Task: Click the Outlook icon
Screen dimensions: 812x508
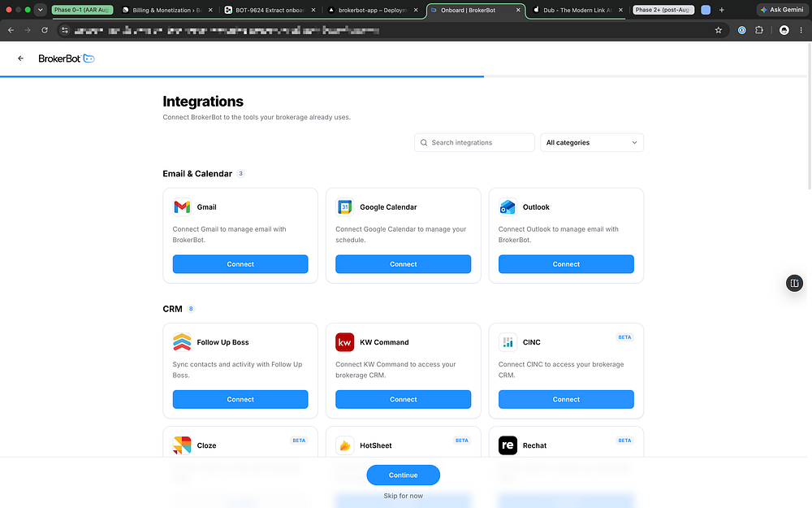Action: tap(508, 206)
